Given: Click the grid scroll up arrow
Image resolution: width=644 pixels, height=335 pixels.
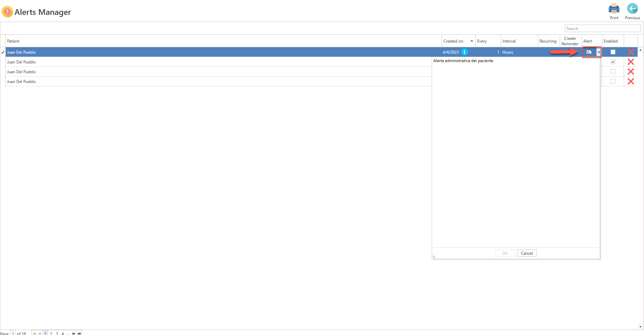Looking at the screenshot, I should pos(640,50).
